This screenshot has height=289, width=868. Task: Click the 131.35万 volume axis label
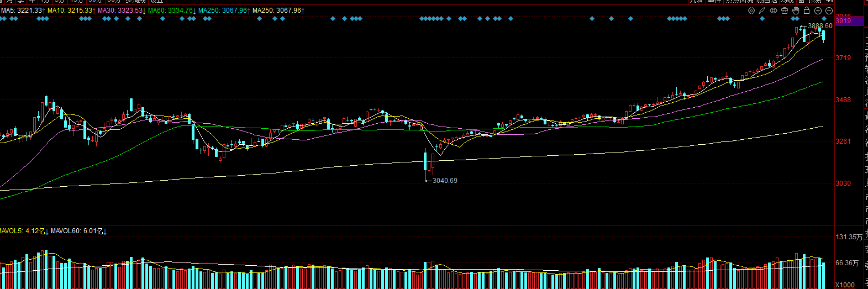(849, 237)
